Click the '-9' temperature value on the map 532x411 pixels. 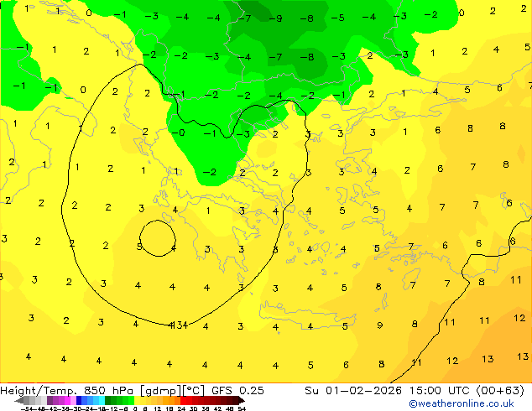click(275, 18)
